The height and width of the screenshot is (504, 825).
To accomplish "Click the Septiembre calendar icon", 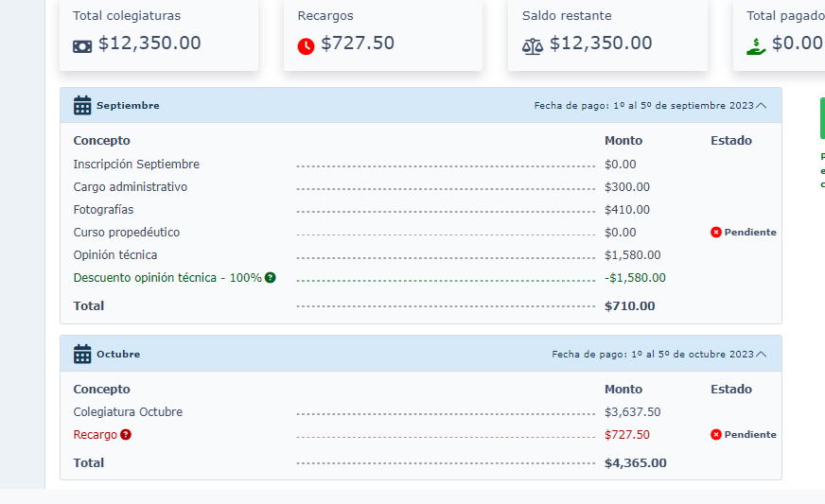I will pyautogui.click(x=82, y=105).
